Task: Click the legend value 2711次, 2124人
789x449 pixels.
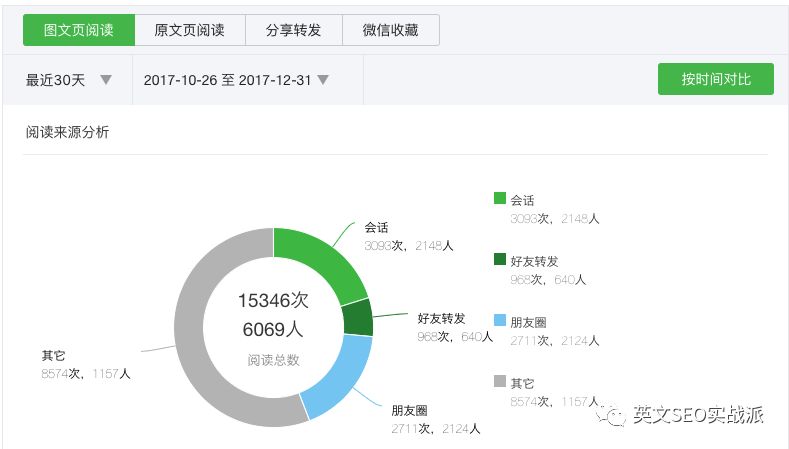Action: (x=555, y=341)
